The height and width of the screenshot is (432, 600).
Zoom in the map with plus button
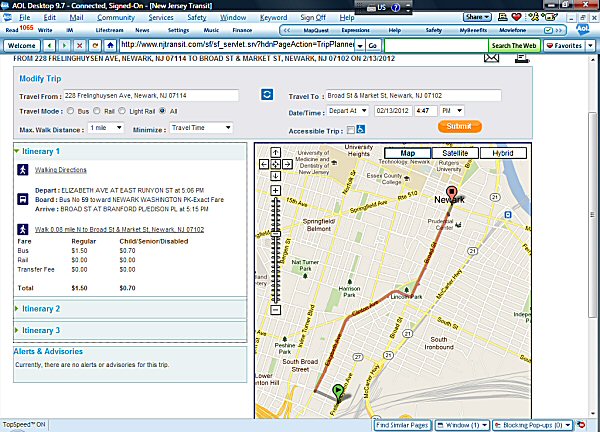point(276,190)
